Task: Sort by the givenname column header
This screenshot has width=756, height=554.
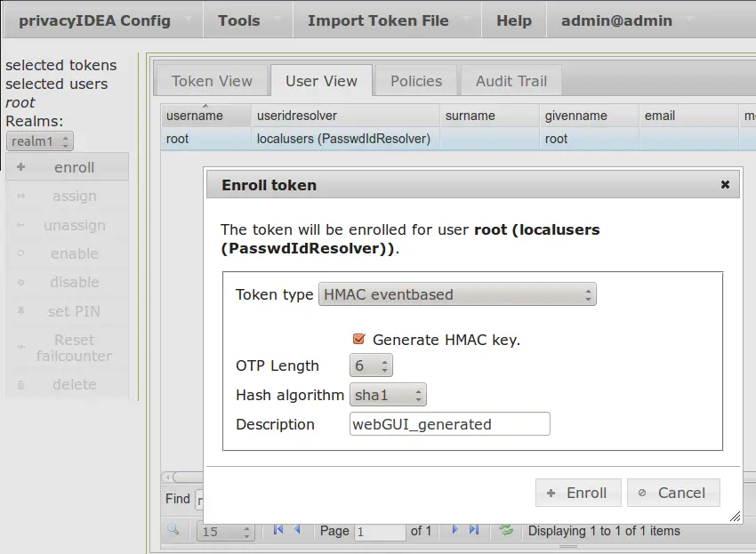Action: click(x=589, y=116)
